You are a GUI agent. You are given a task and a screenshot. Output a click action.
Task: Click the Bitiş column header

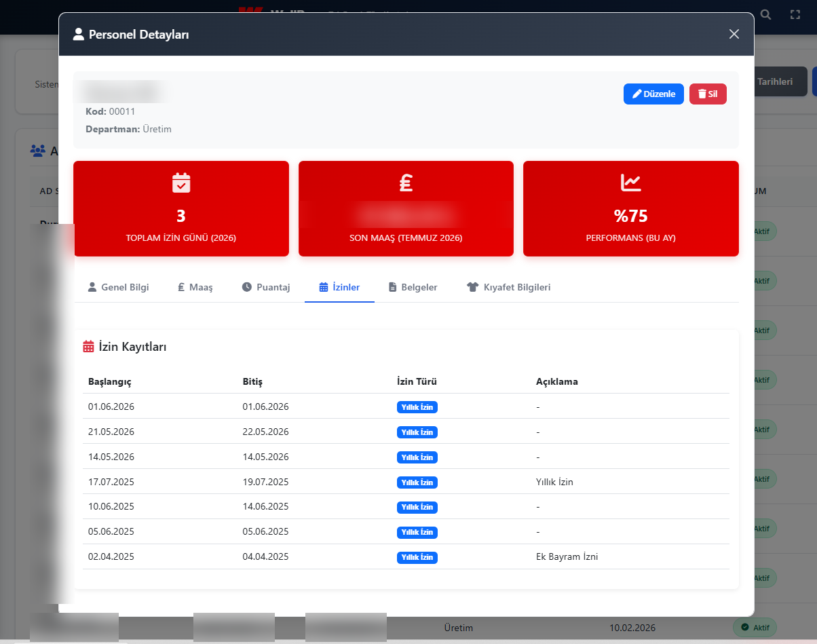[x=252, y=381]
